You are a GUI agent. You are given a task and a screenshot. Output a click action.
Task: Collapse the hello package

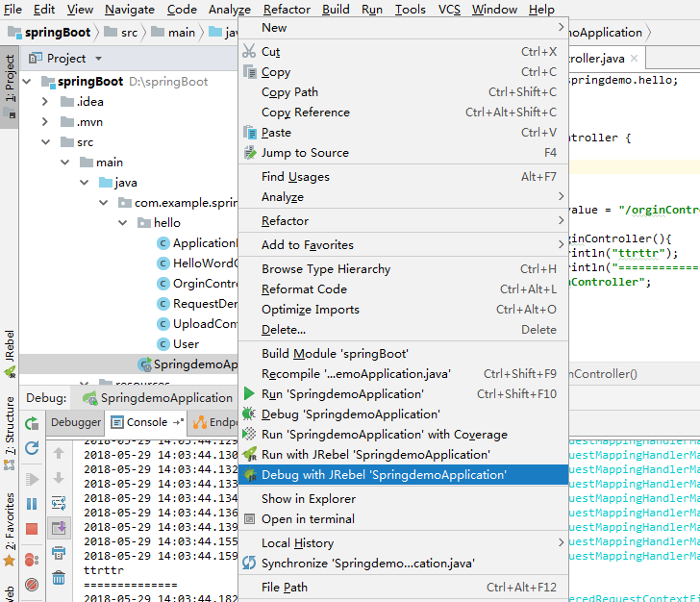point(123,222)
